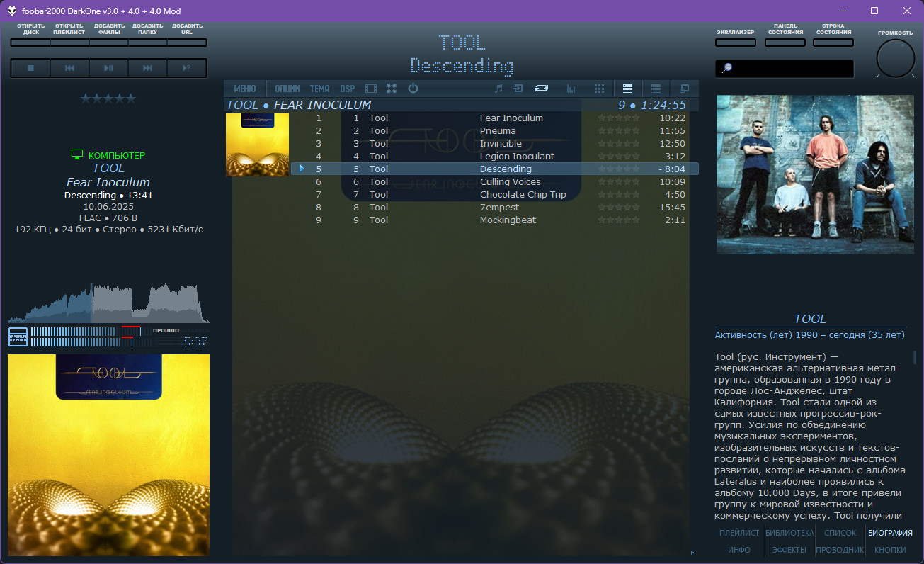The height and width of the screenshot is (564, 924).
Task: Select the track Pneuma
Action: tap(495, 131)
